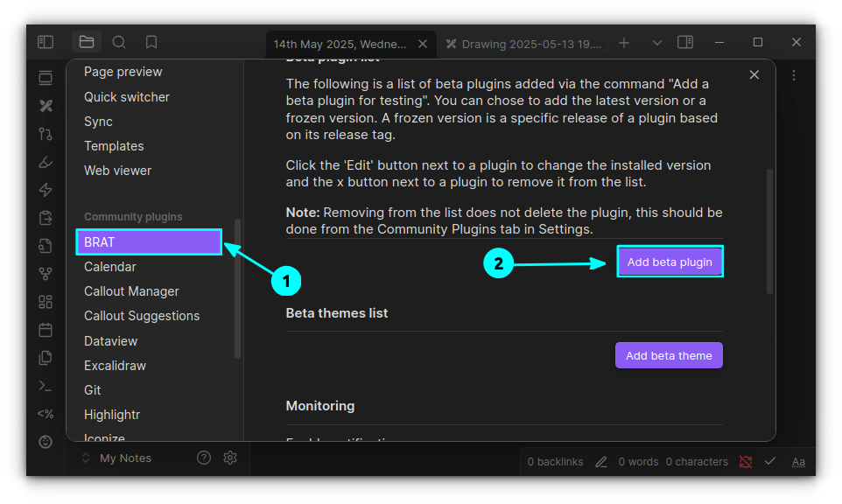Open the three-dot more options menu
842x504 pixels.
tap(794, 75)
